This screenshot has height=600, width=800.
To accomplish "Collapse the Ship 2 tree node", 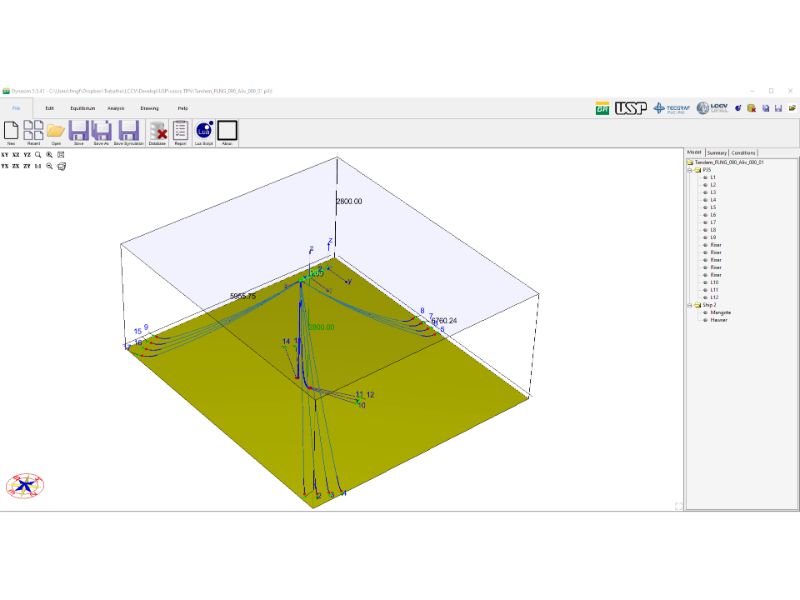I will click(x=688, y=305).
